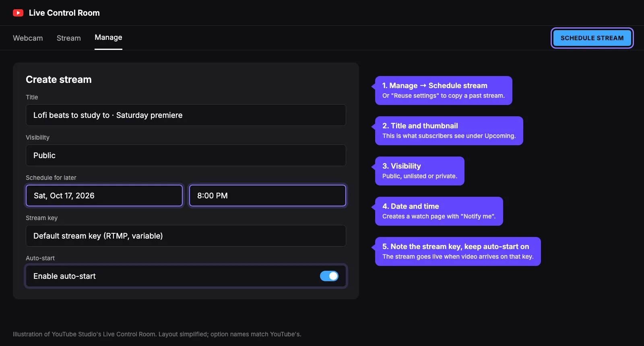Screen dimensions: 644x346
Task: Open the 8:00 PM time picker
Action: pyautogui.click(x=268, y=196)
